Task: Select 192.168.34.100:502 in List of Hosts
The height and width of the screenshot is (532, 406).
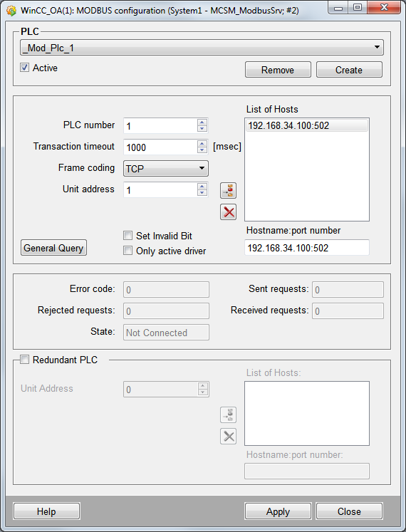Action: click(306, 125)
